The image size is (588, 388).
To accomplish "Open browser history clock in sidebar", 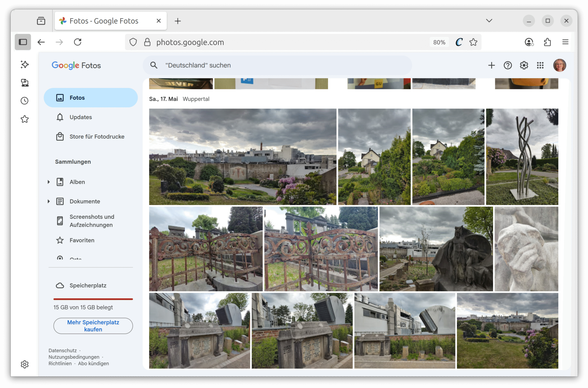I will 25,101.
